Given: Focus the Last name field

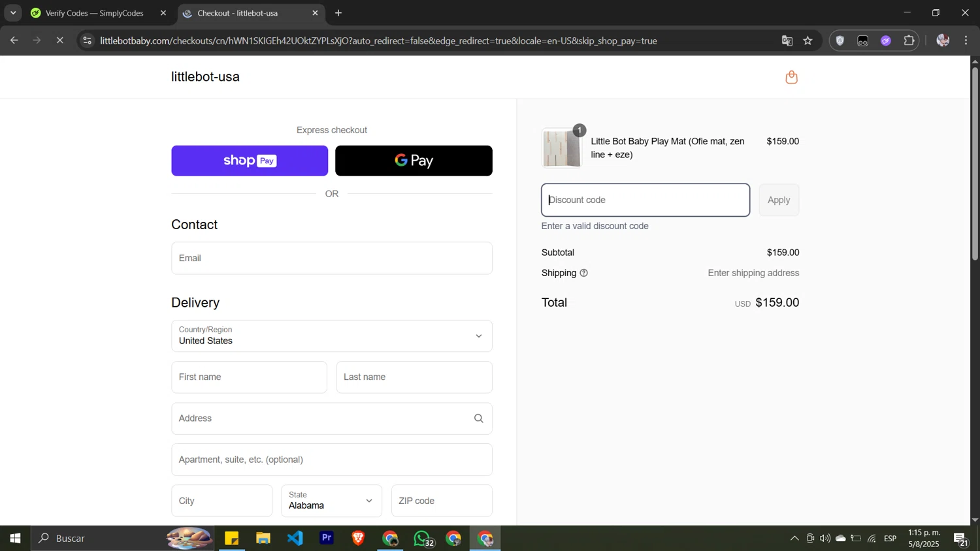Looking at the screenshot, I should click(x=414, y=377).
